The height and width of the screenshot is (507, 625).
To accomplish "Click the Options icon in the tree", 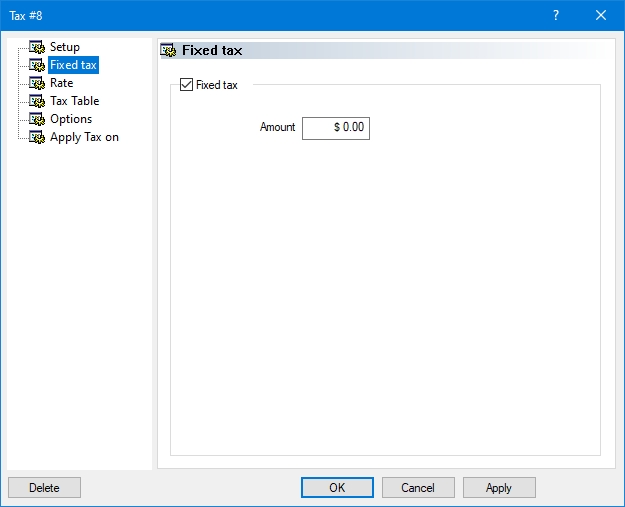I will [38, 119].
